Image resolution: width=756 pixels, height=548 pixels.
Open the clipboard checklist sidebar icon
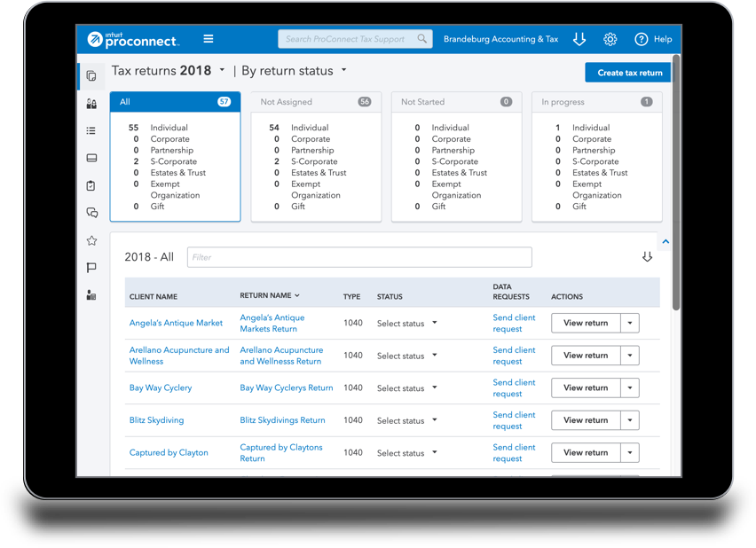pyautogui.click(x=91, y=185)
